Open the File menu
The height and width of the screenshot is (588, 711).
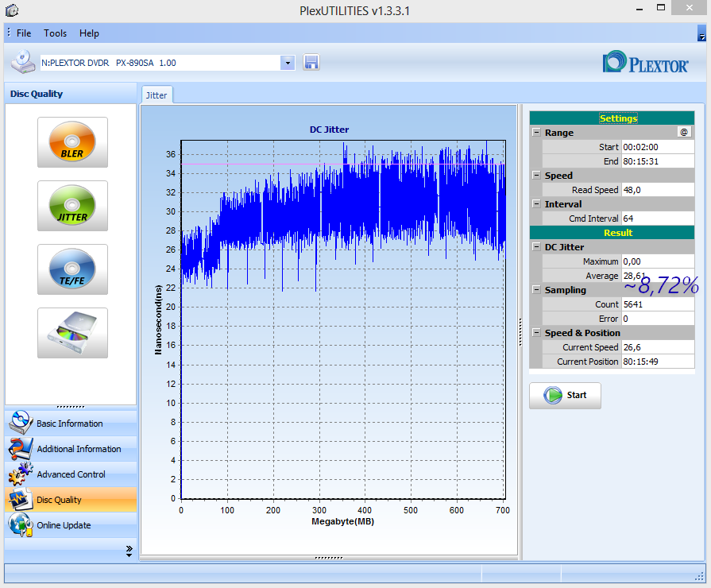[24, 33]
